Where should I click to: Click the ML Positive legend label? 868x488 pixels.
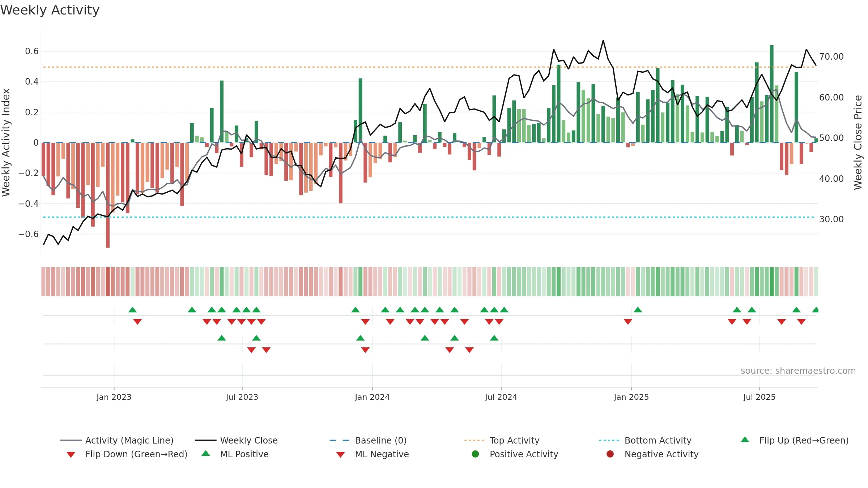tap(244, 454)
